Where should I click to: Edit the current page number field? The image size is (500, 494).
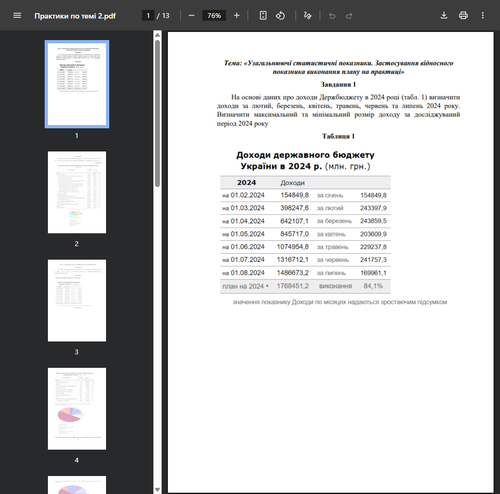pyautogui.click(x=148, y=16)
